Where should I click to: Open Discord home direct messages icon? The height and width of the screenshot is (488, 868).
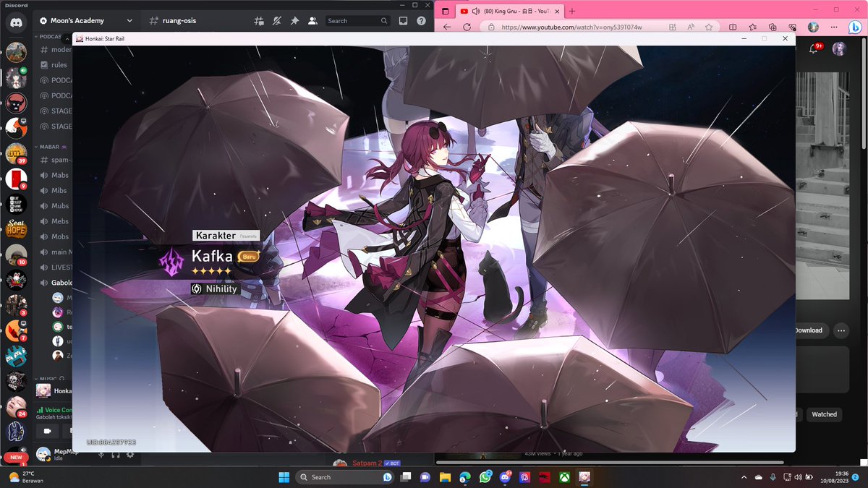coord(16,24)
